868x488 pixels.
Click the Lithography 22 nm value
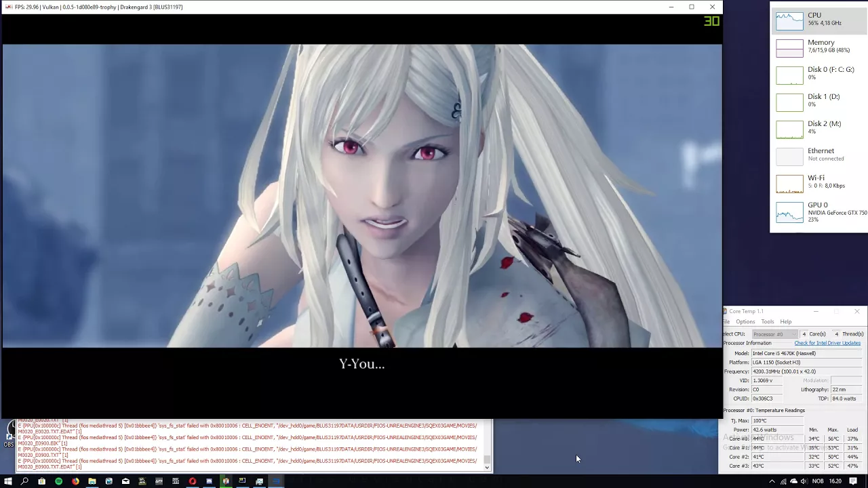pos(846,390)
